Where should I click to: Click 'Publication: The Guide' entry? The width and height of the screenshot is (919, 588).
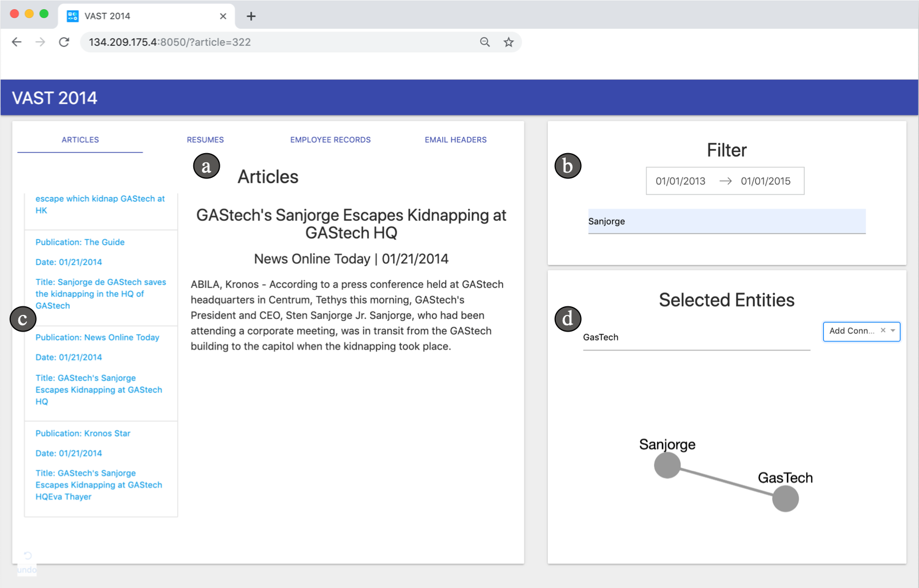[x=80, y=242]
